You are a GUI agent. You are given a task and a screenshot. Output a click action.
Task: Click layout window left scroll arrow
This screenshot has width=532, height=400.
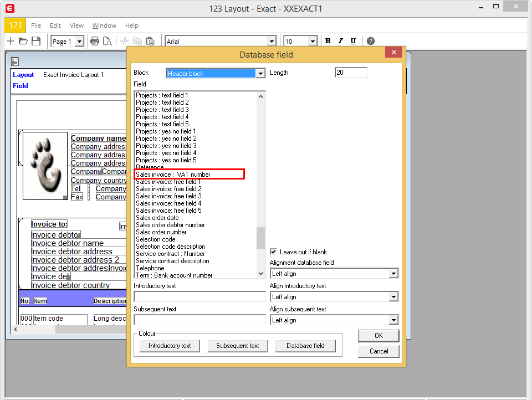[16, 330]
